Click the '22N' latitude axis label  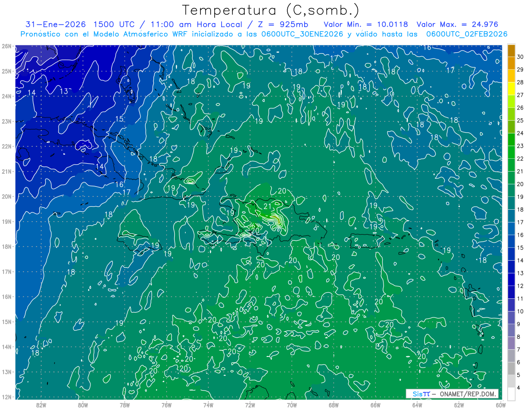(x=7, y=146)
